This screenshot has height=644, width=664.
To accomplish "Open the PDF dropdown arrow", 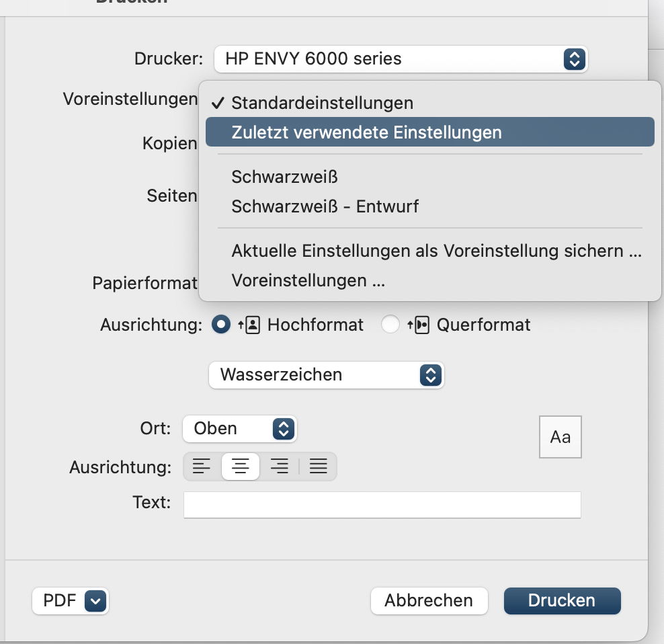I will point(96,601).
